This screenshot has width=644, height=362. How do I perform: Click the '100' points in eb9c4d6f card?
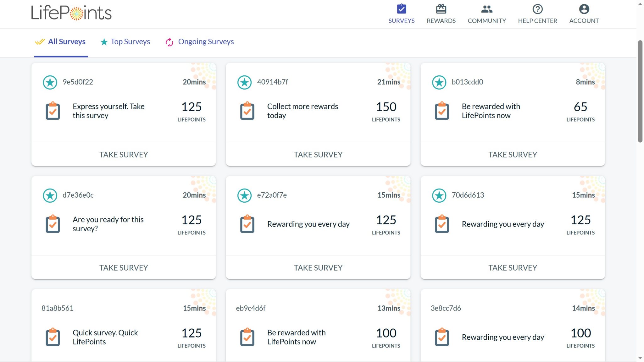(x=386, y=333)
